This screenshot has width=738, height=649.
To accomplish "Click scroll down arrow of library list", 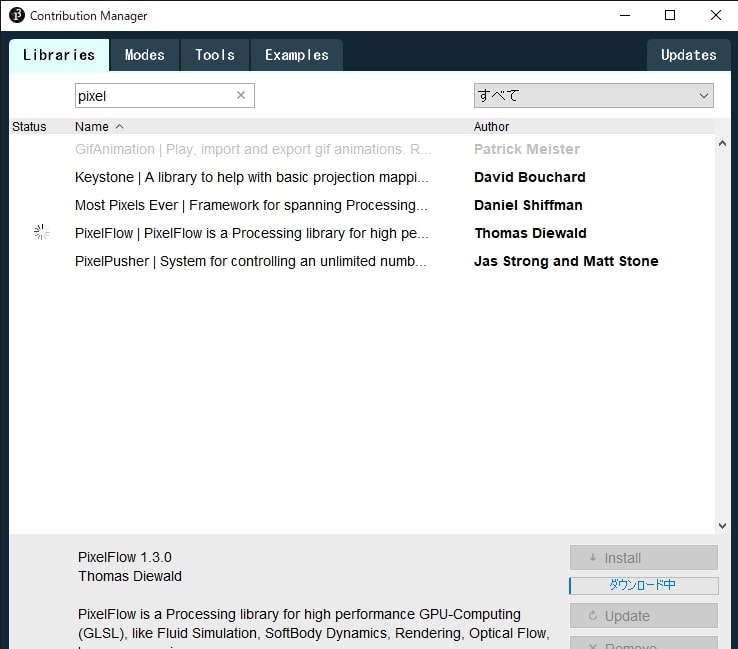I will click(x=722, y=526).
